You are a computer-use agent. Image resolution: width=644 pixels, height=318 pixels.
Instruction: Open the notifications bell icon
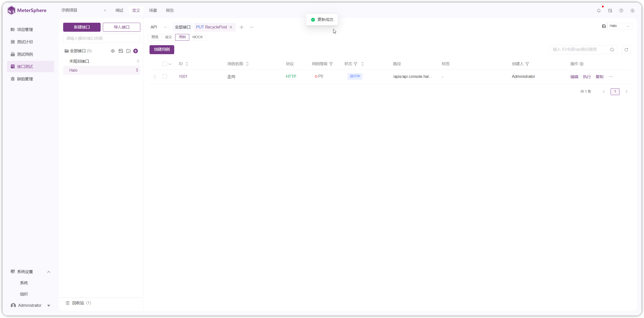599,10
